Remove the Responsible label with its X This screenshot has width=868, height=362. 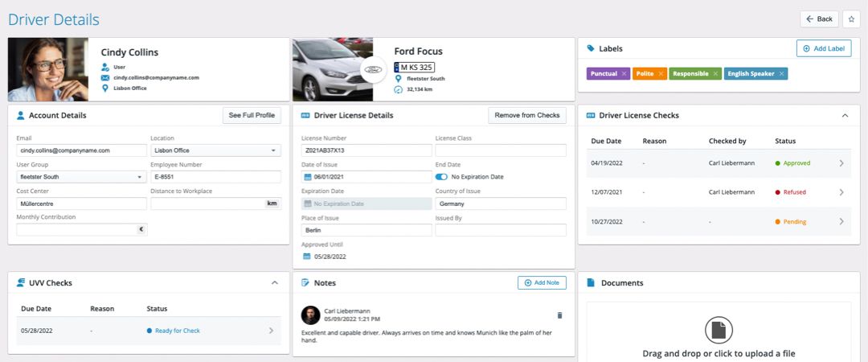pos(715,74)
